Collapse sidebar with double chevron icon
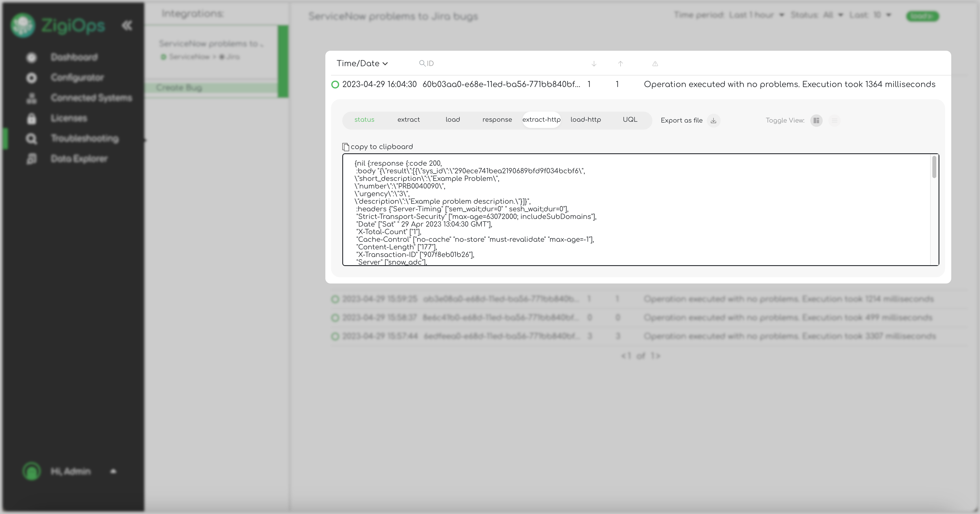This screenshot has width=980, height=514. (x=127, y=25)
